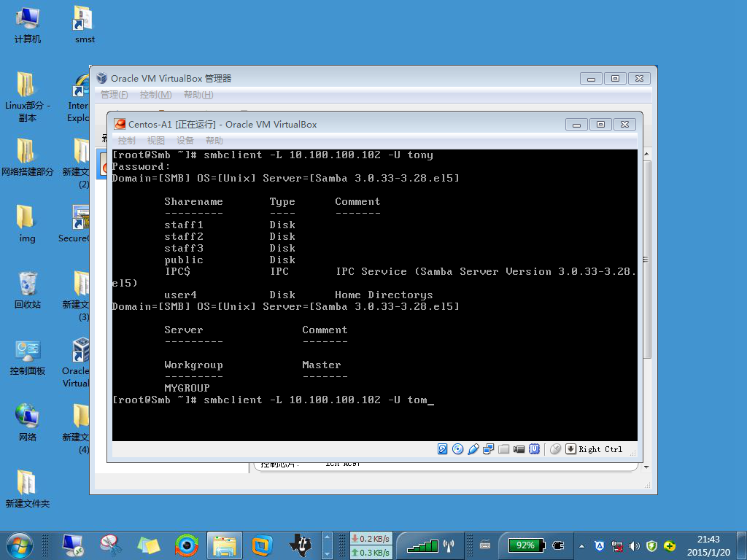Select the Internet Explorer desktop shortcut
747x560 pixels.
click(x=79, y=98)
